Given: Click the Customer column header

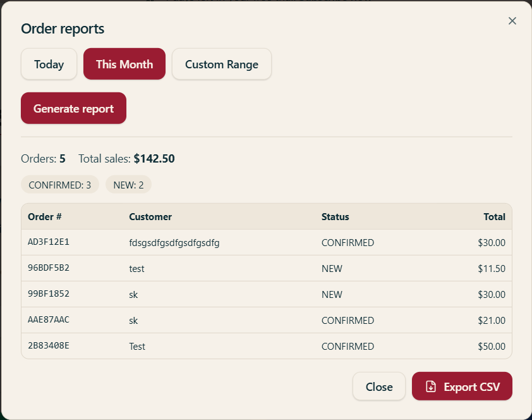Looking at the screenshot, I should click(x=150, y=216).
